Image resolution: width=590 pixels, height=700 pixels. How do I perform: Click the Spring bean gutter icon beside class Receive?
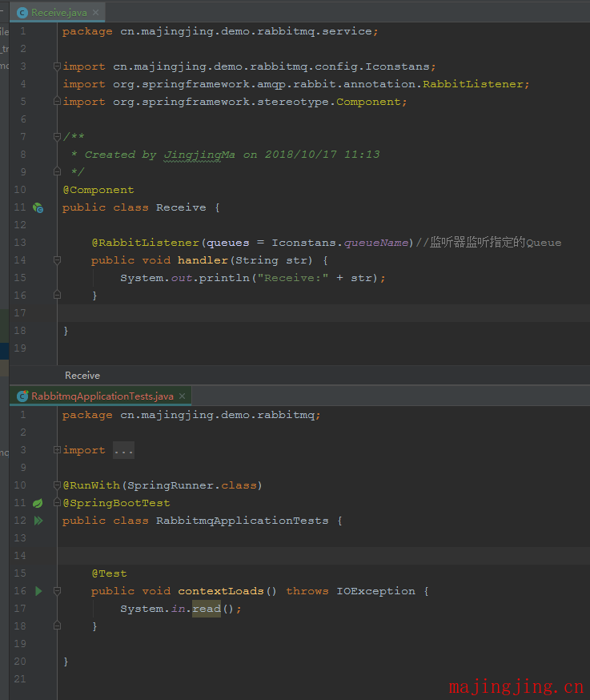(x=38, y=207)
